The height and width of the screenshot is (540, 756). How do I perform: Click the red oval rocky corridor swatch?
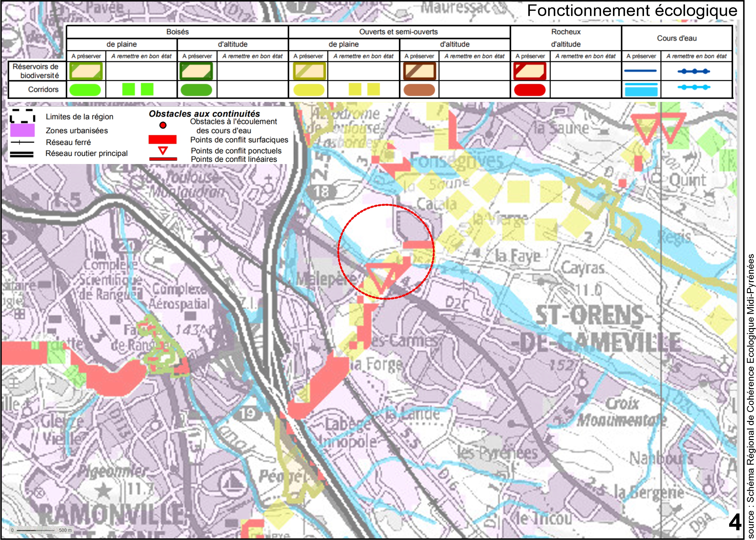pyautogui.click(x=529, y=90)
